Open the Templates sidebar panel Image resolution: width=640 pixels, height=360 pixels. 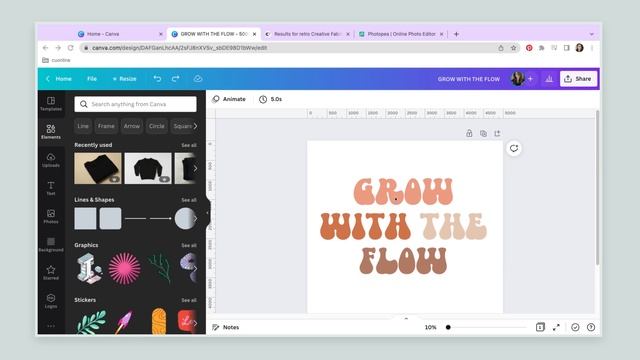pyautogui.click(x=51, y=104)
